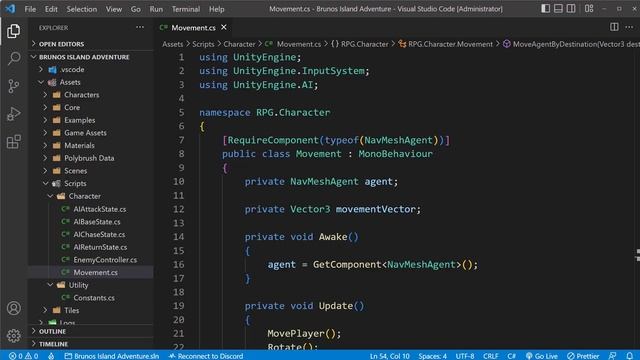Open the Extensions view
Viewport: 640px width, 360px height.
pyautogui.click(x=13, y=142)
